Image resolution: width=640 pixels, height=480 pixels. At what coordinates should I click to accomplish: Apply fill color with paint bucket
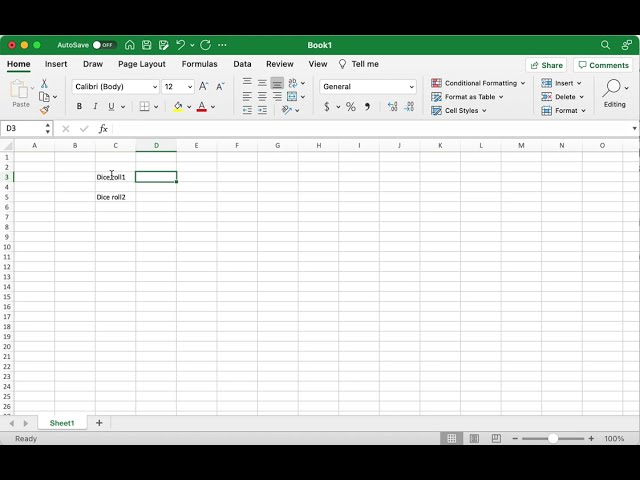click(178, 107)
